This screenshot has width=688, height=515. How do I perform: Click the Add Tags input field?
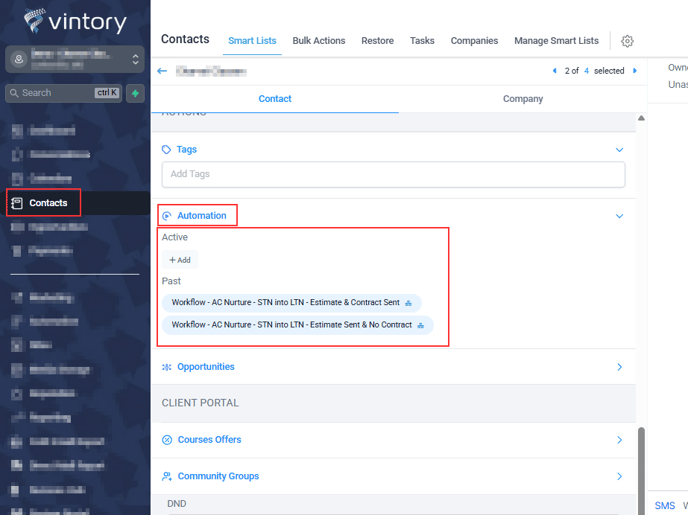pyautogui.click(x=393, y=174)
